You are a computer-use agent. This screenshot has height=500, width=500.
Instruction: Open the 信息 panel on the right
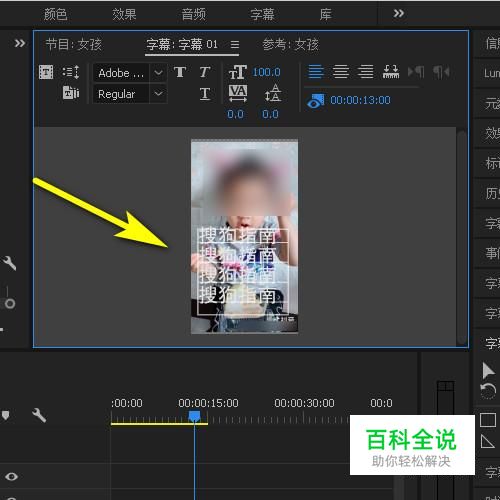click(x=492, y=44)
